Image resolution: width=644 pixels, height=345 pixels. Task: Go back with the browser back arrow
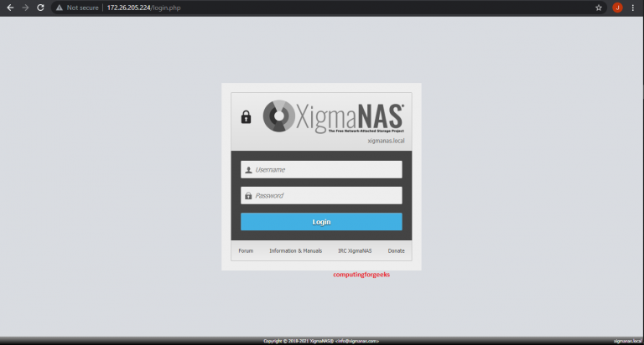click(10, 8)
